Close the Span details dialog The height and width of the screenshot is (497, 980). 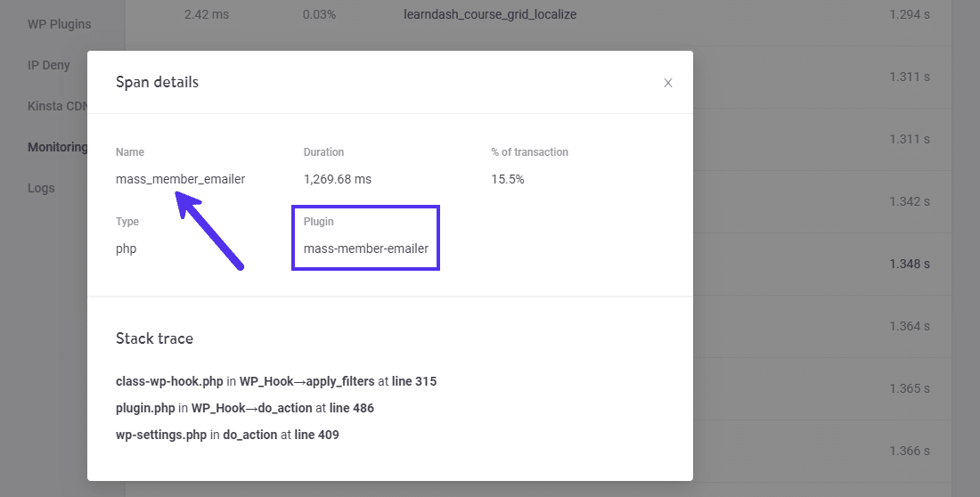(668, 83)
